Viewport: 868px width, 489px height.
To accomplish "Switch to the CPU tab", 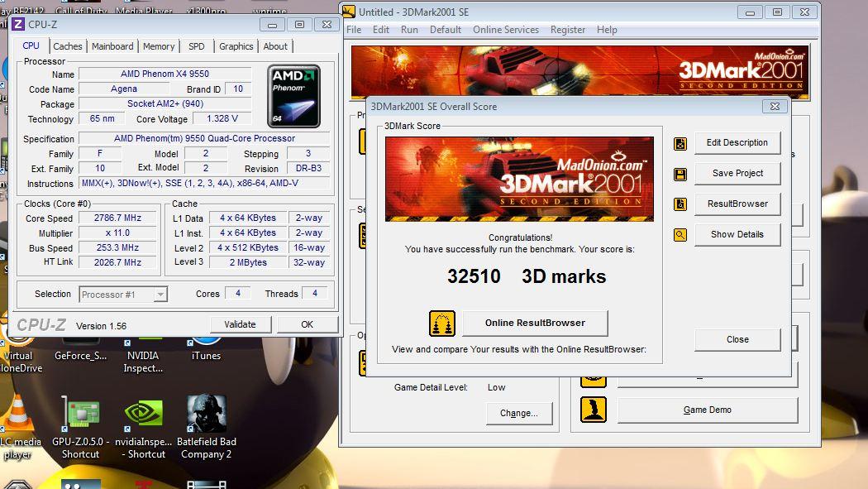I will tap(31, 46).
